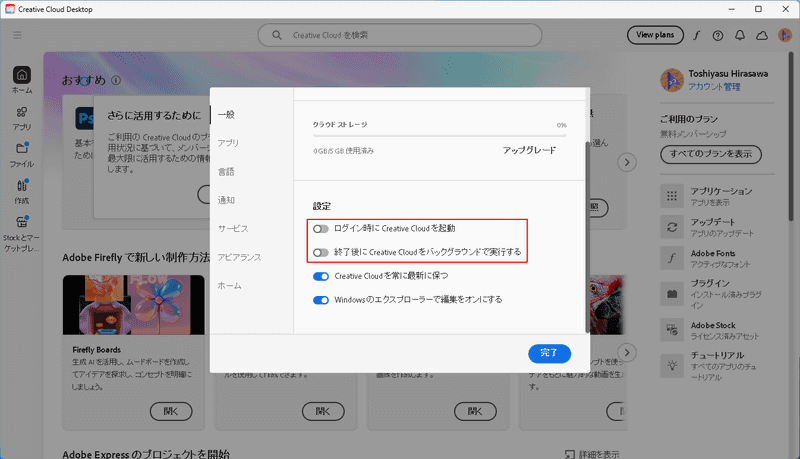Toggle Creative Cloud を常に最新に保つ
Screen dimensions: 800x459
(x=321, y=276)
